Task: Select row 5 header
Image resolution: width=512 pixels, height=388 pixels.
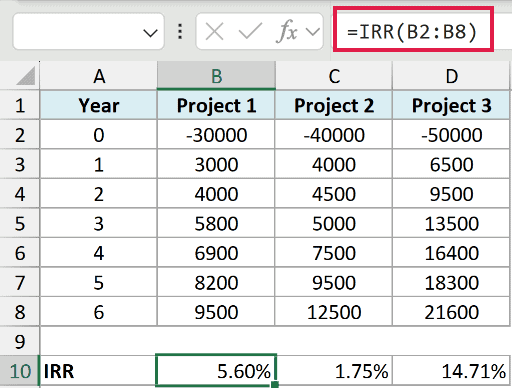Action: [x=20, y=223]
